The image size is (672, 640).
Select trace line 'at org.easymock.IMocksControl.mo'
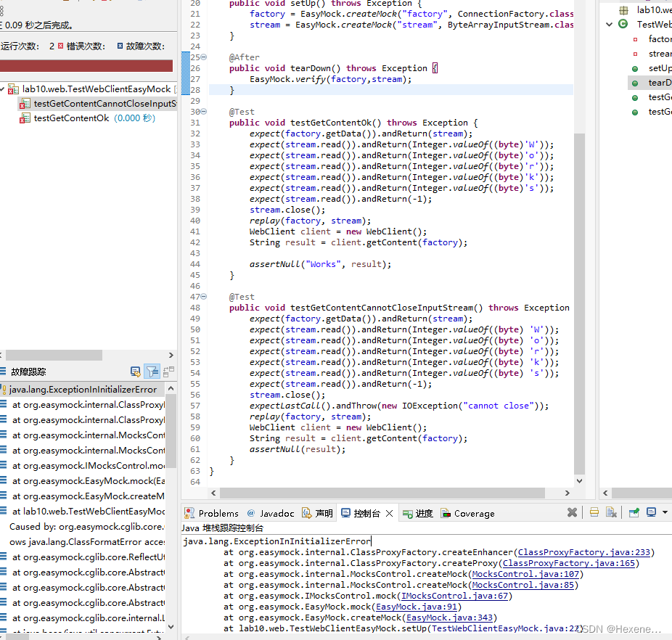pos(82,466)
